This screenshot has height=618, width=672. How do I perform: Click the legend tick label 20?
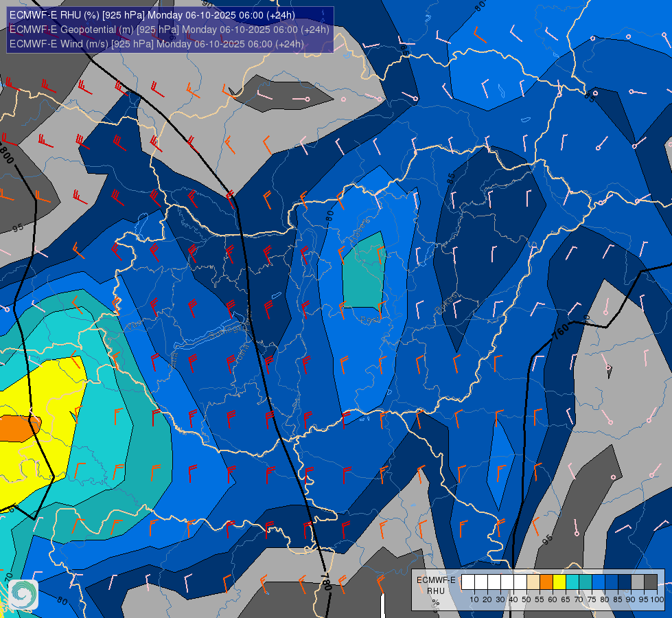coord(487,599)
